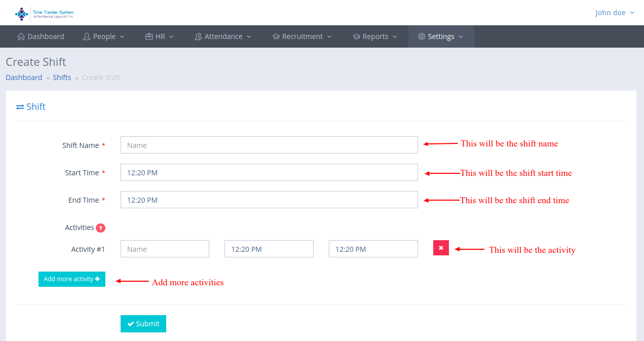Click the shift End Time field
The height and width of the screenshot is (341, 644).
tap(269, 200)
